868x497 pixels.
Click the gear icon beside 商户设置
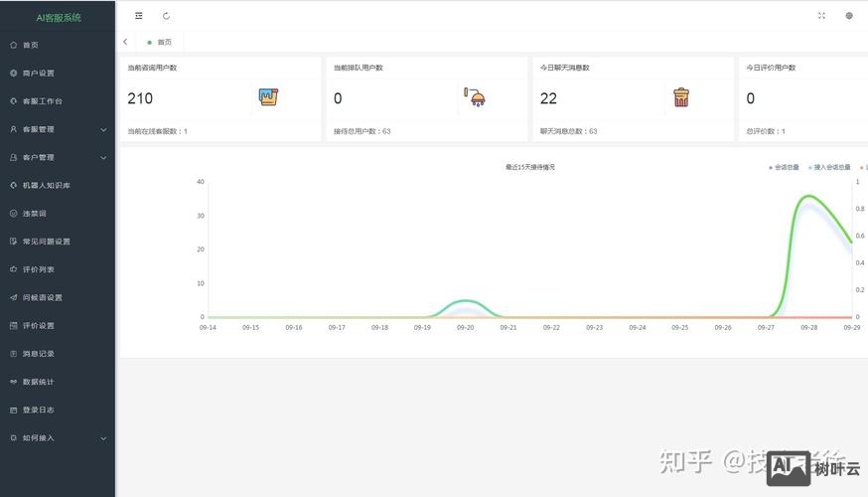click(13, 73)
